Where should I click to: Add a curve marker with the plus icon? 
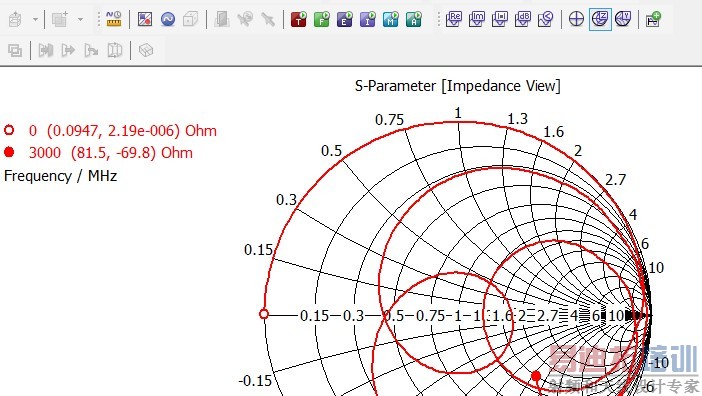(x=653, y=19)
